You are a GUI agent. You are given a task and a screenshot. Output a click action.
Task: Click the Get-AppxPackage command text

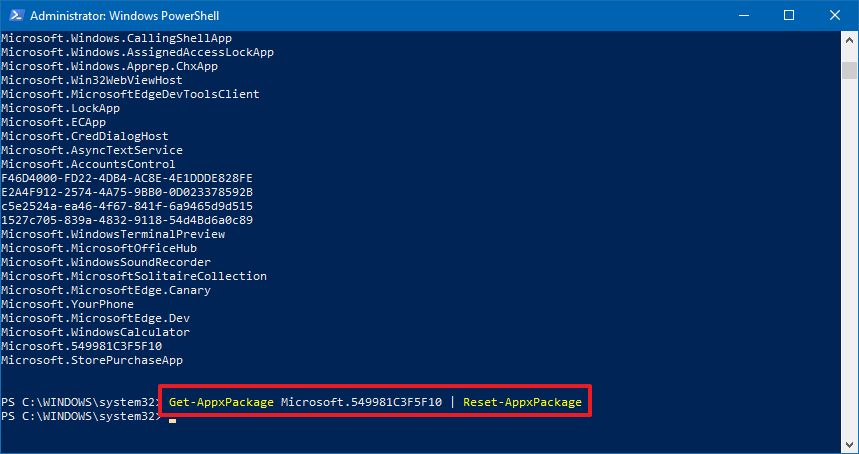(221, 402)
